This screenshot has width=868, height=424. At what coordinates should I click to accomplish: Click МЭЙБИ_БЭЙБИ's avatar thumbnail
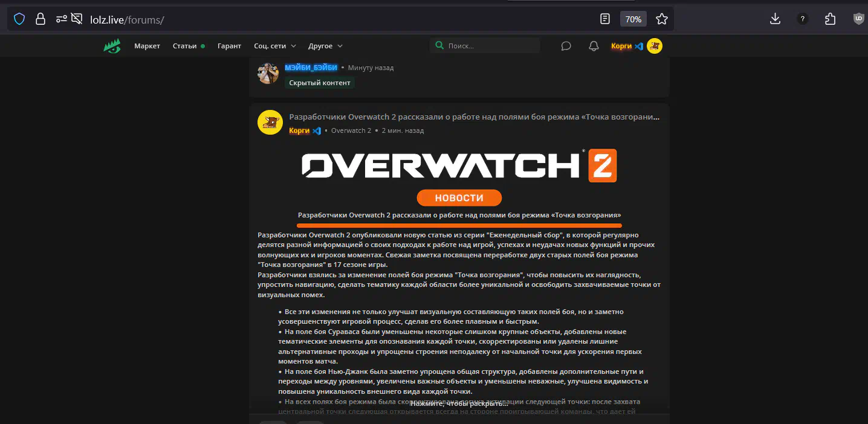click(x=268, y=73)
